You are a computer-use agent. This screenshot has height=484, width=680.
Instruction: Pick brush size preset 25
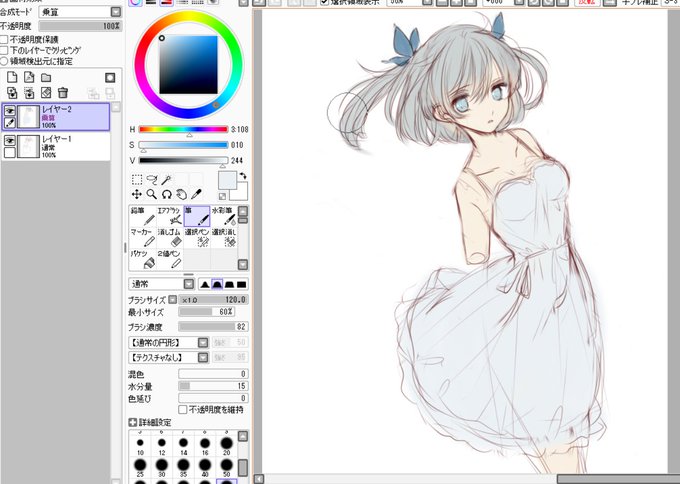click(140, 468)
